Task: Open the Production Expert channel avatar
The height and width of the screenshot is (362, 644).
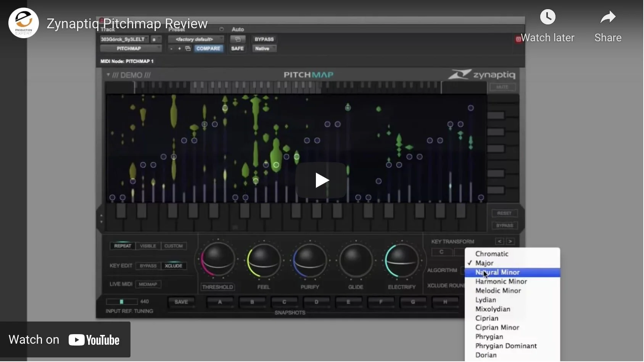Action: [x=24, y=23]
